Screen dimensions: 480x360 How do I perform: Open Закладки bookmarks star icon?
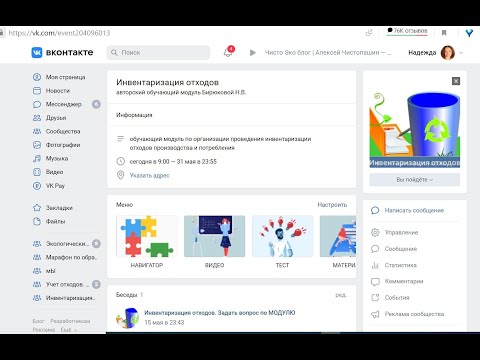[x=37, y=208]
